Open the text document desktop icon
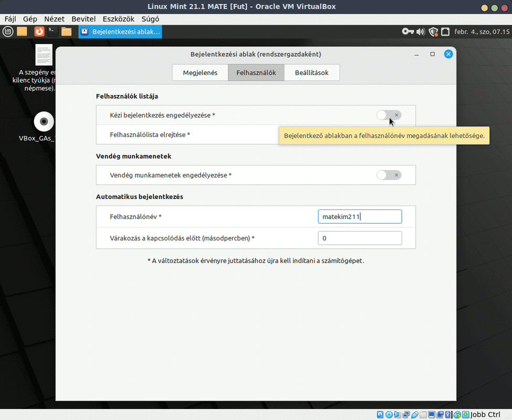Viewport: 512px width, 420px height. coord(44,55)
